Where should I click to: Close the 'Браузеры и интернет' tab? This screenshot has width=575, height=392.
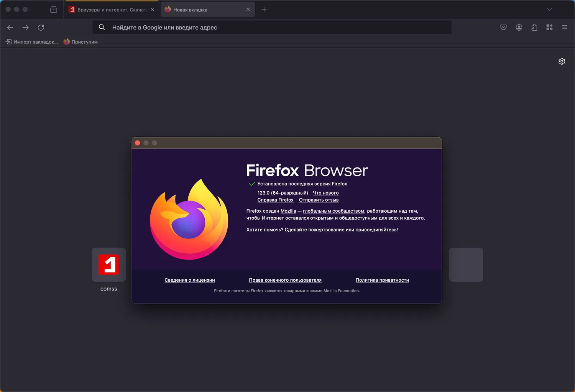click(x=152, y=10)
